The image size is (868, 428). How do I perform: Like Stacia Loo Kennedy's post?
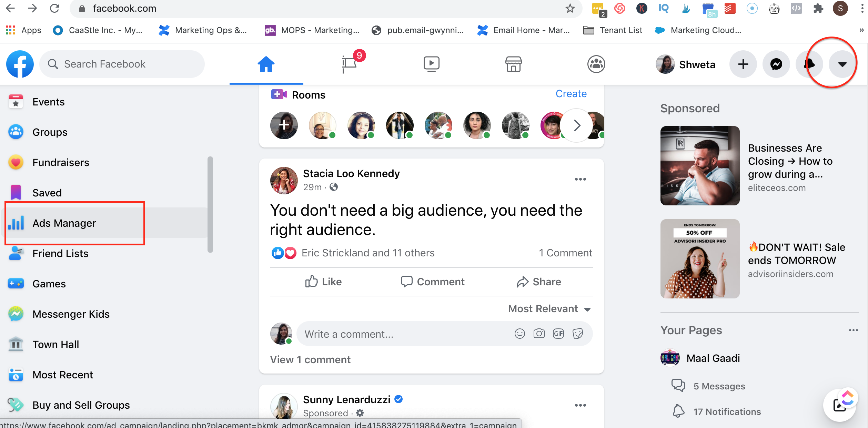323,282
